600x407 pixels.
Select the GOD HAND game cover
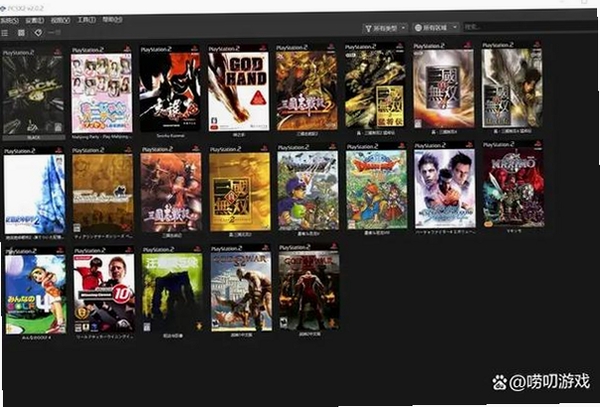point(238,88)
